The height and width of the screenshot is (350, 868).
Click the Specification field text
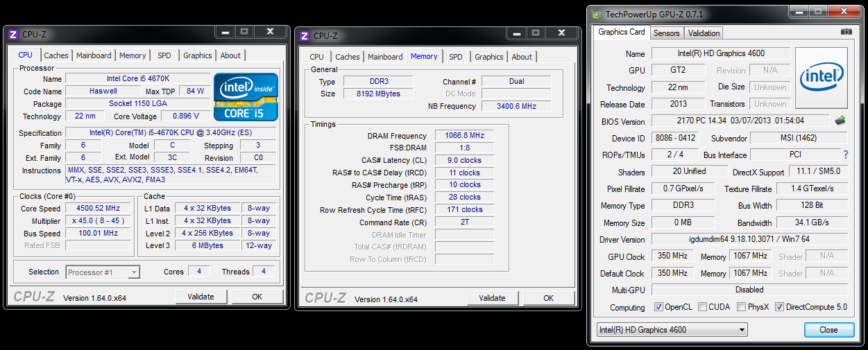click(170, 133)
